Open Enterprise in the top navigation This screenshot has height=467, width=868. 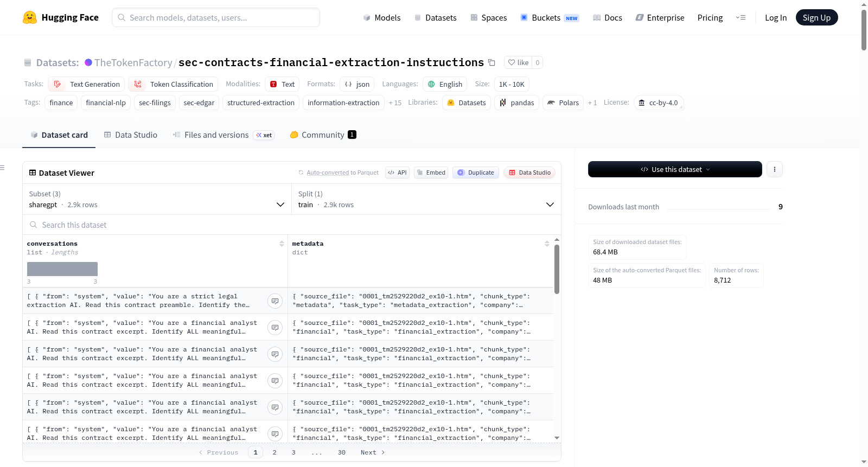660,17
